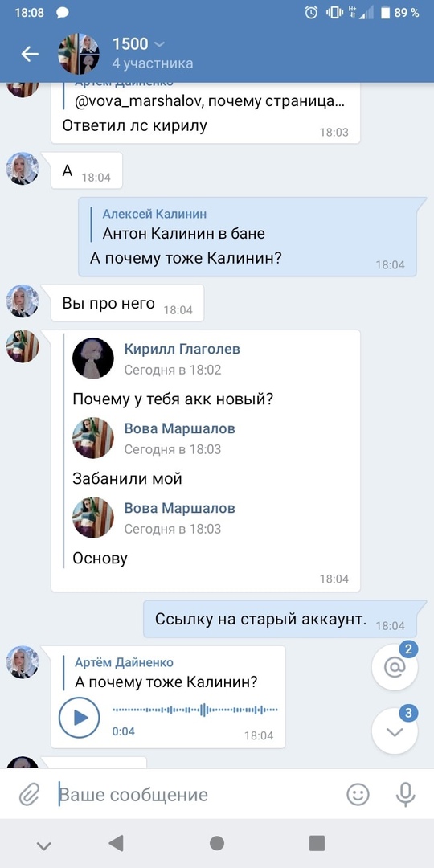Seek within the voice message waveform
Viewport: 434px width, 868px height.
click(195, 710)
